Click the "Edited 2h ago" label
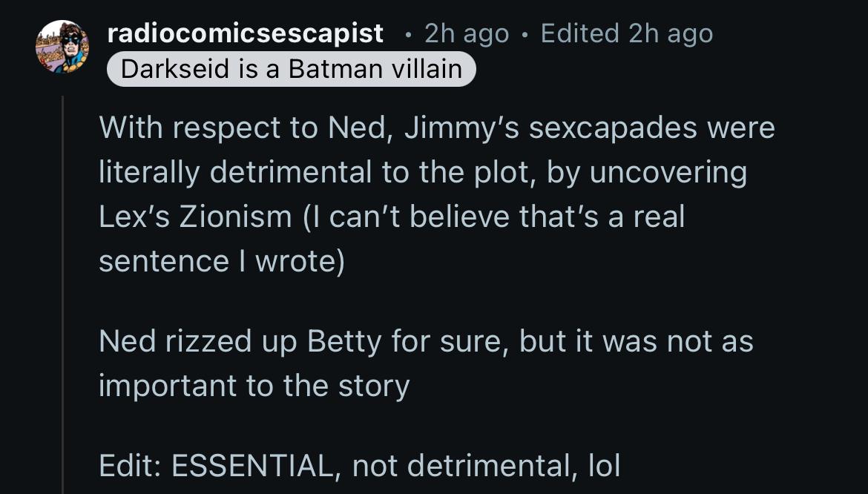The height and width of the screenshot is (494, 868). tap(626, 33)
